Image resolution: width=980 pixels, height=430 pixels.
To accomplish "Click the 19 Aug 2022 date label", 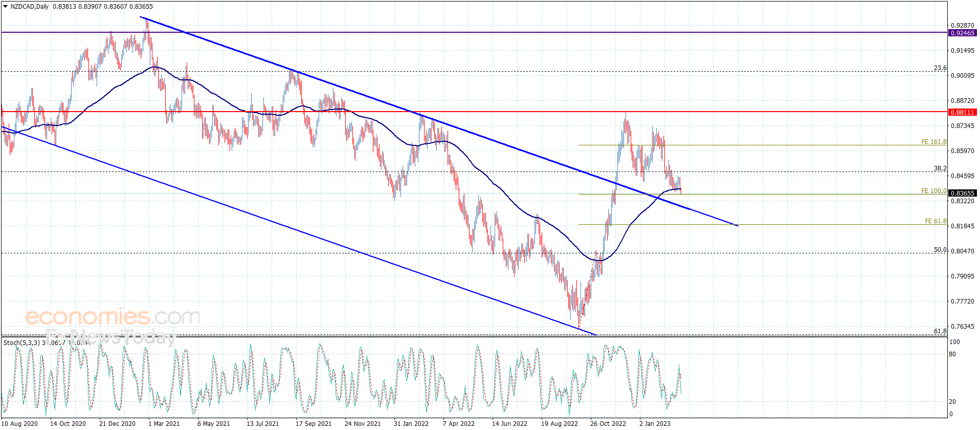I will click(560, 424).
